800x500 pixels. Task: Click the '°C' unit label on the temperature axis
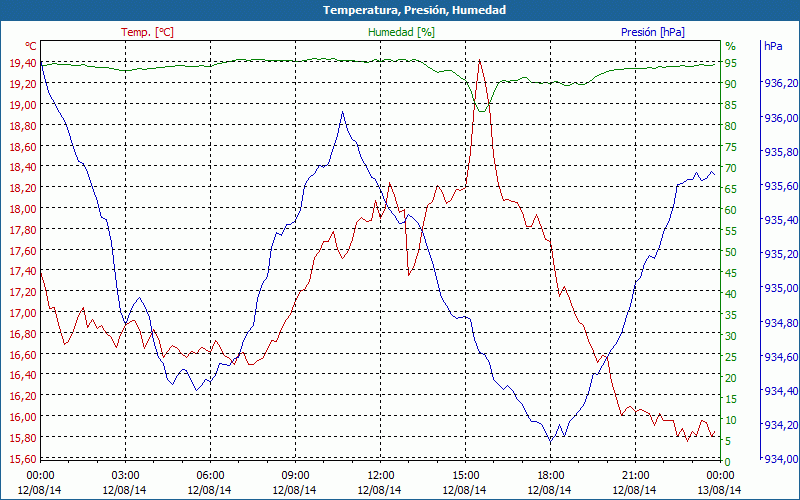pyautogui.click(x=31, y=46)
